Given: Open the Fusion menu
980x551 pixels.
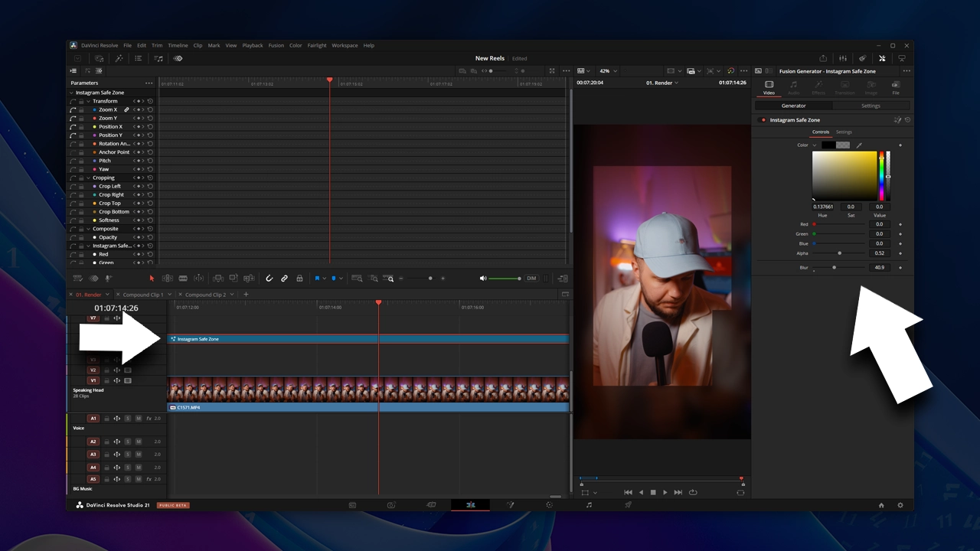Looking at the screenshot, I should pyautogui.click(x=276, y=45).
